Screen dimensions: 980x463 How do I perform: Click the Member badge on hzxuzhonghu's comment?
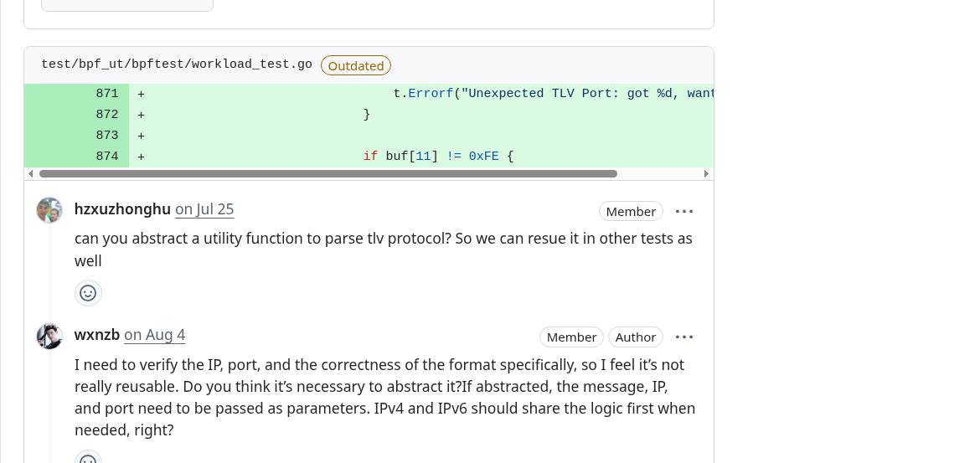(x=631, y=211)
